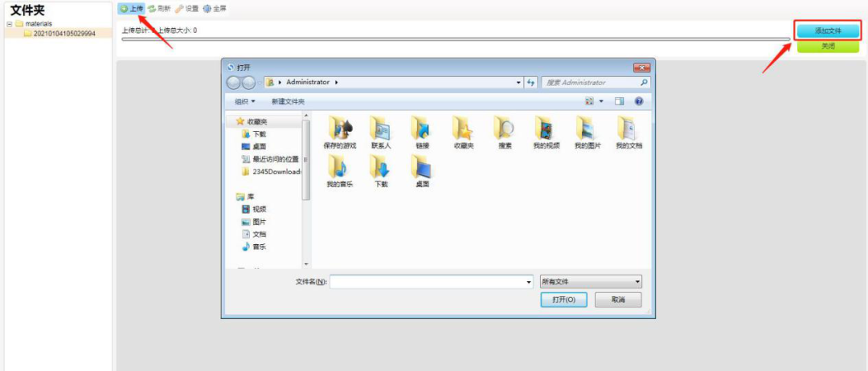This screenshot has width=868, height=371.
Task: Click the 添加文件 button
Action: click(828, 31)
